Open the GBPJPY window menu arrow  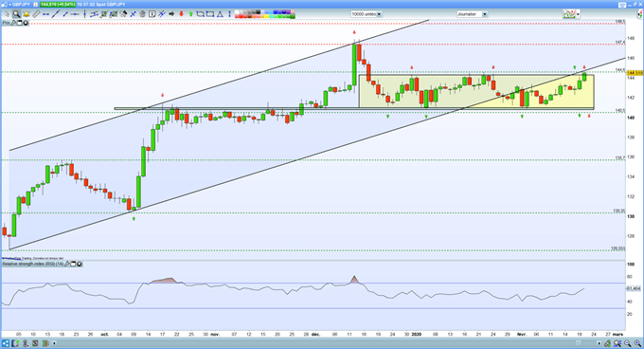pyautogui.click(x=9, y=5)
